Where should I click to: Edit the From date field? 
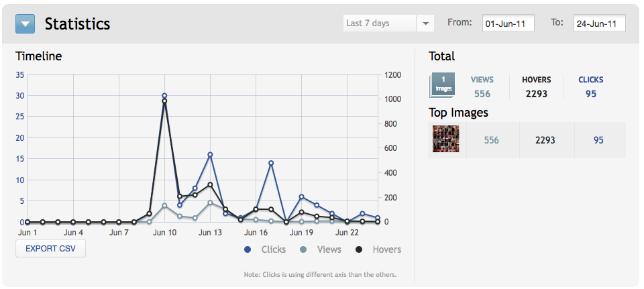pyautogui.click(x=508, y=23)
